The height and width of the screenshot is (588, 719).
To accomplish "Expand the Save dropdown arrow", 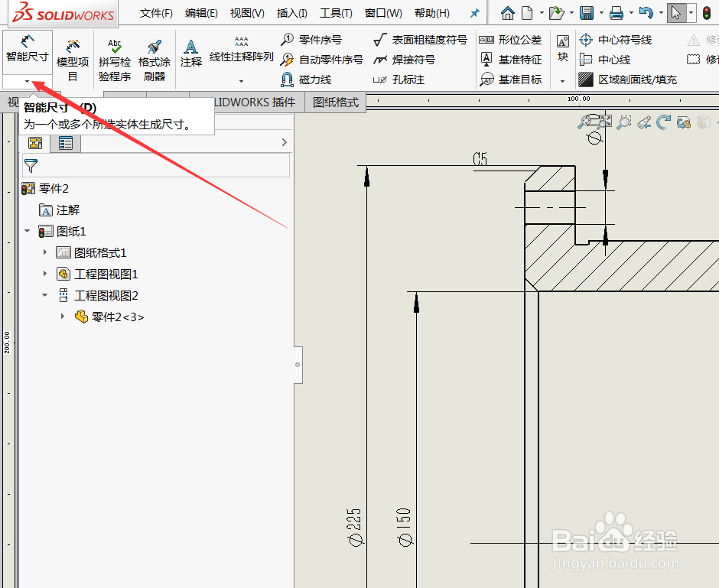I will [x=601, y=13].
